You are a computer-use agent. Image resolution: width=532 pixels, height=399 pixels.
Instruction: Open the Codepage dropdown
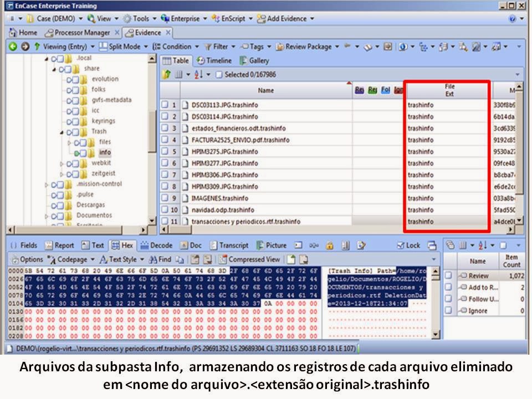pyautogui.click(x=71, y=259)
